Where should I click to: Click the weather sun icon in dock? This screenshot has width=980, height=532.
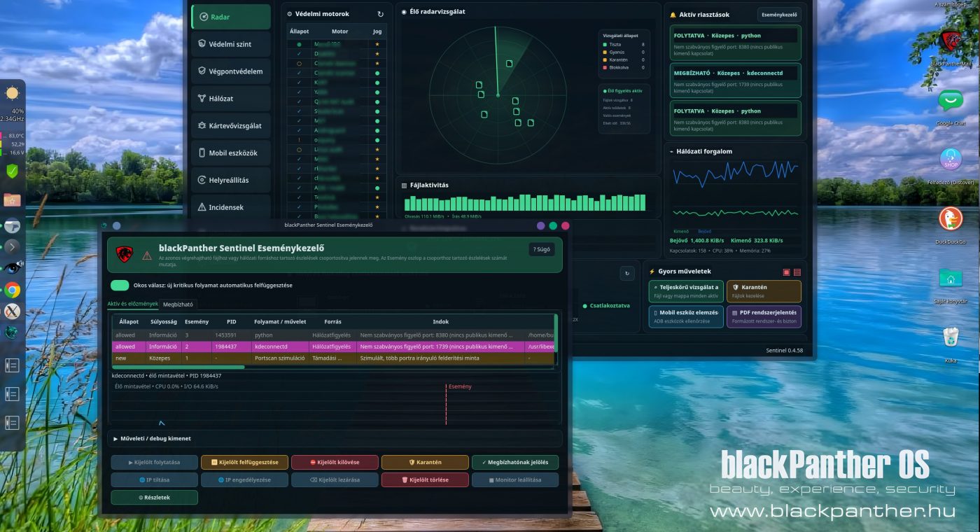click(12, 93)
